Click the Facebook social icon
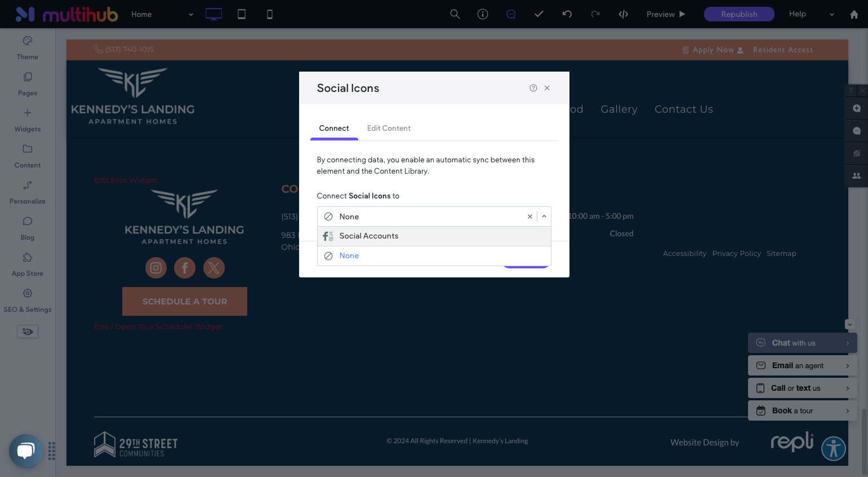This screenshot has height=477, width=868. coord(185,268)
